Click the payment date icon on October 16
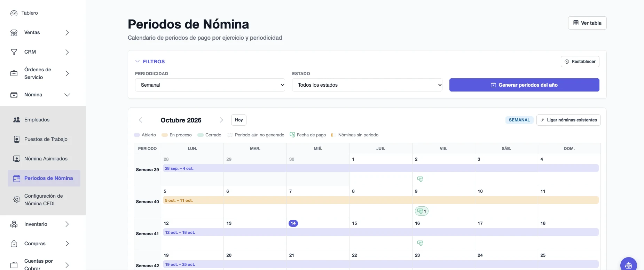Viewport: 644px width, 270px height. [420, 243]
